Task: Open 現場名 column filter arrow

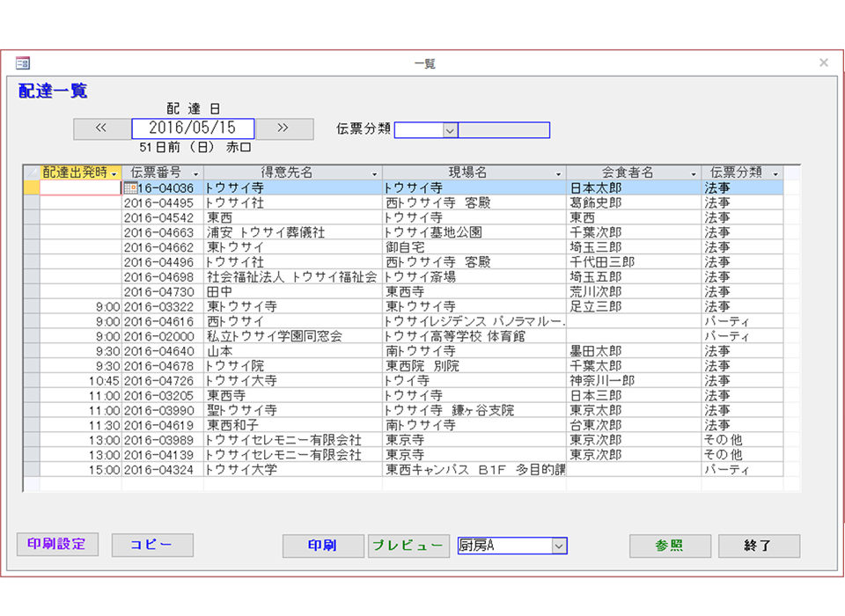Action: point(558,173)
